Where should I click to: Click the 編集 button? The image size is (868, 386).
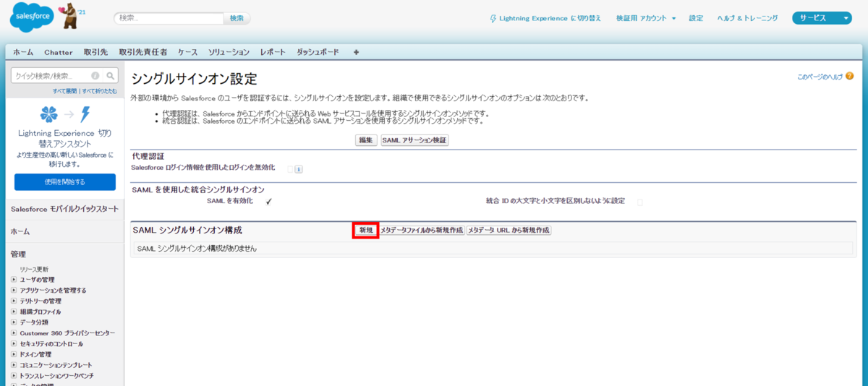(x=366, y=140)
